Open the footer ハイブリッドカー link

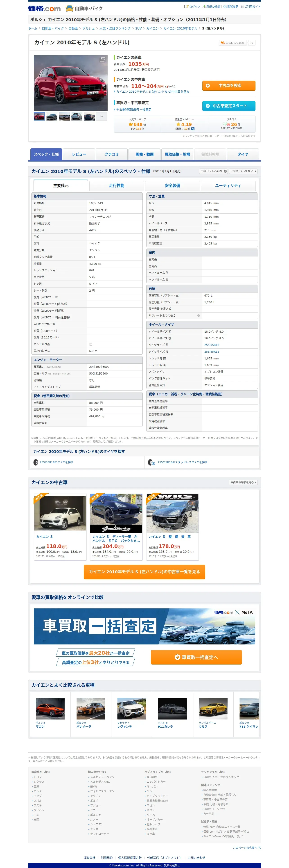(x=158, y=796)
